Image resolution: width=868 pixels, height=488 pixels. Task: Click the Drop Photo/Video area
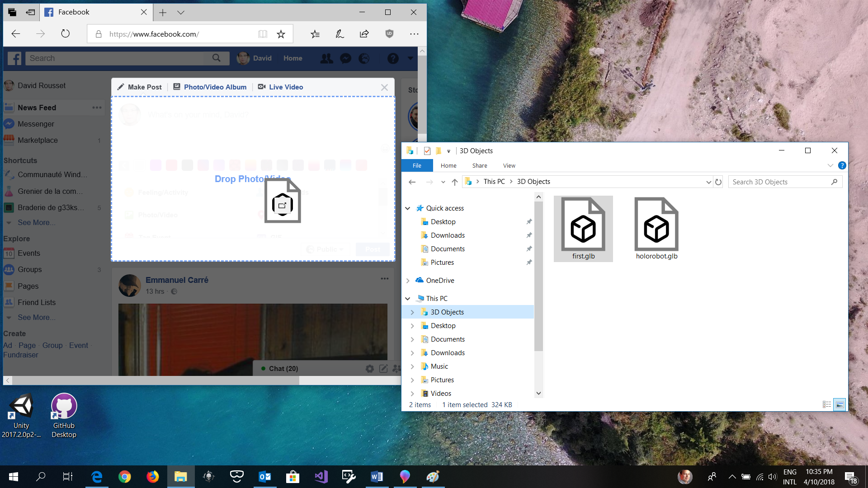pyautogui.click(x=252, y=179)
